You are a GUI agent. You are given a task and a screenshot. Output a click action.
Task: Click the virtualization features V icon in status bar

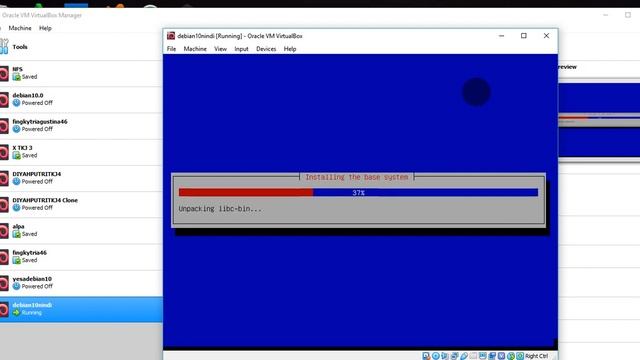coord(502,356)
